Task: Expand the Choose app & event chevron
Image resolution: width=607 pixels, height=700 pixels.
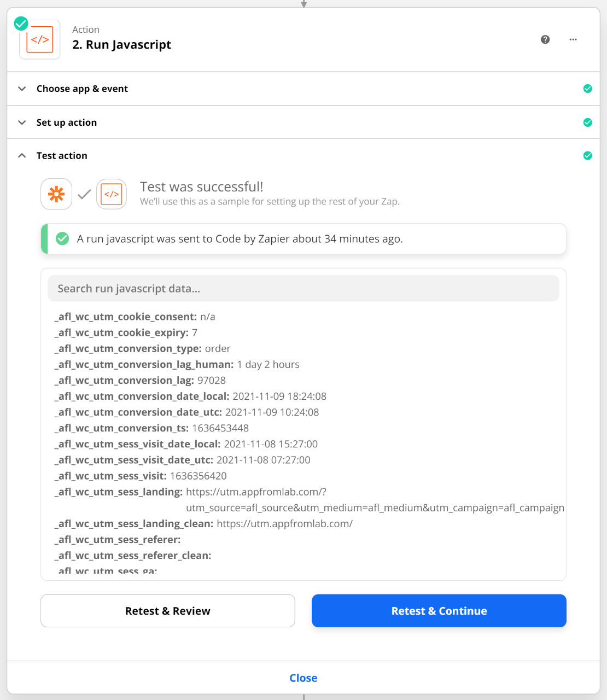Action: tap(22, 89)
